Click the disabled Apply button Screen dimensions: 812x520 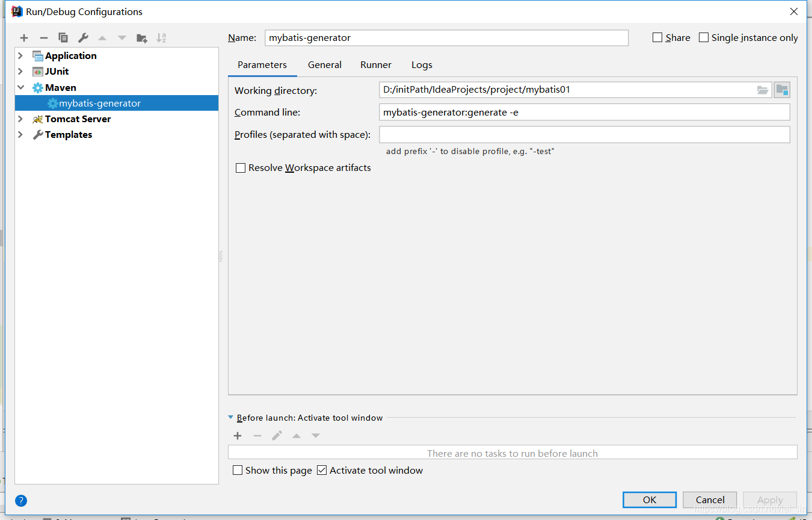pos(770,500)
